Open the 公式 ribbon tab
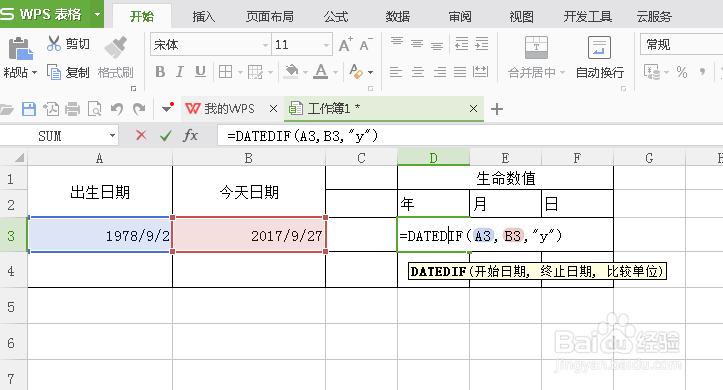The width and height of the screenshot is (723, 390). [336, 17]
